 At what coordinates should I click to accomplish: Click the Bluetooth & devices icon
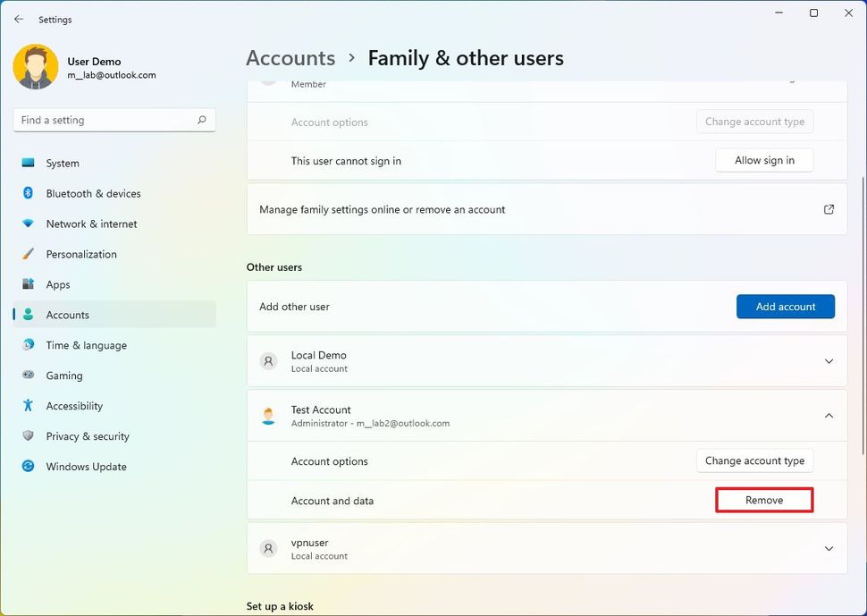pos(29,193)
